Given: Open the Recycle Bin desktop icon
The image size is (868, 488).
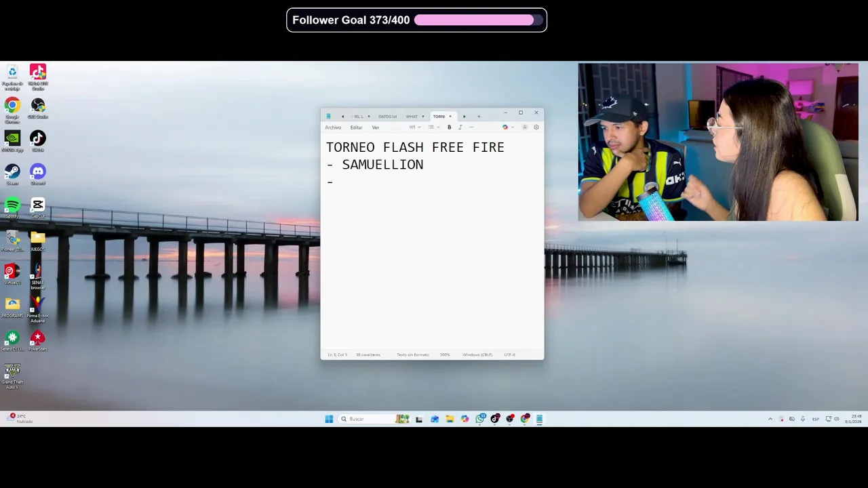Looking at the screenshot, I should tap(12, 78).
